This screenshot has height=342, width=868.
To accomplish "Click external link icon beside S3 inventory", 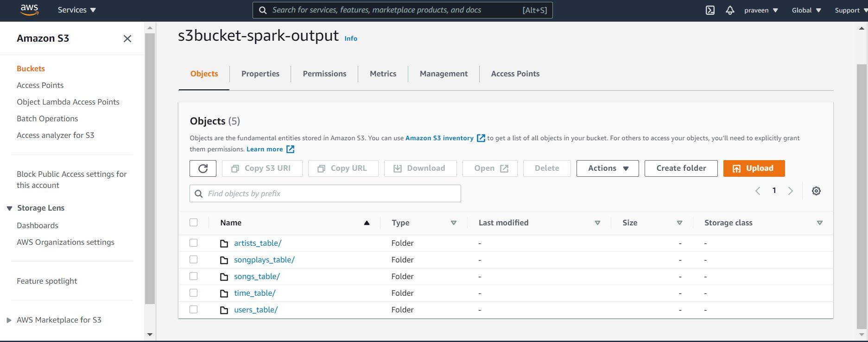I will (481, 138).
